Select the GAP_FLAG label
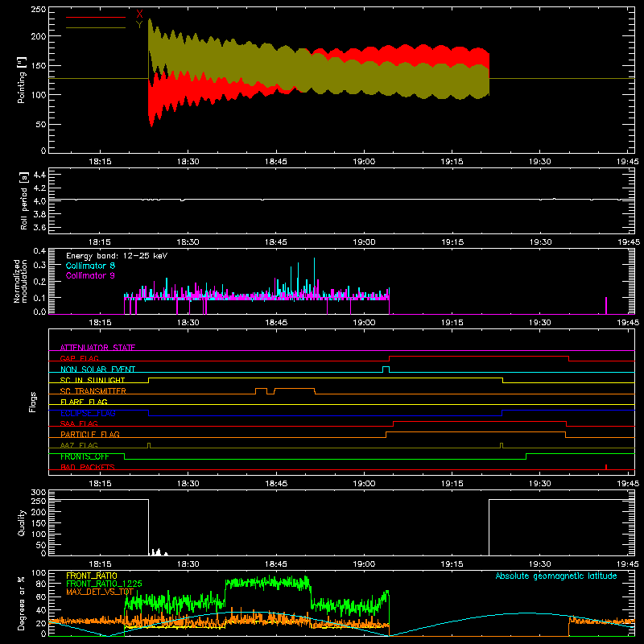Image resolution: width=644 pixels, height=644 pixels. point(79,358)
